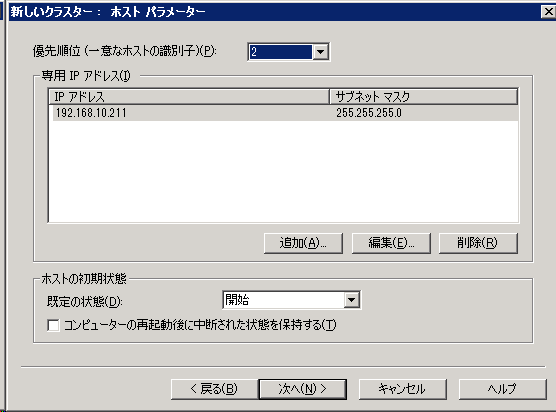Expand the 既定の状態 dropdown arrow
Image resolution: width=556 pixels, height=412 pixels.
(351, 300)
